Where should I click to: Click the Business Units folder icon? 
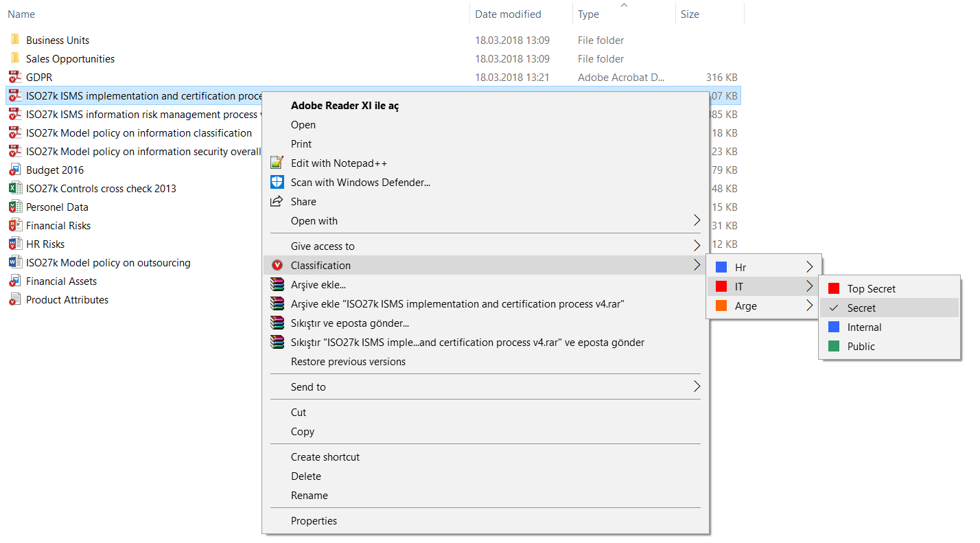[15, 40]
